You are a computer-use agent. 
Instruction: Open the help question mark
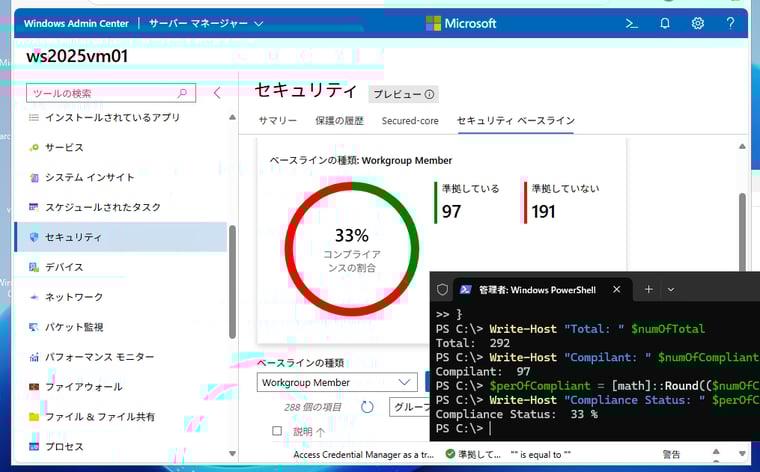click(730, 23)
